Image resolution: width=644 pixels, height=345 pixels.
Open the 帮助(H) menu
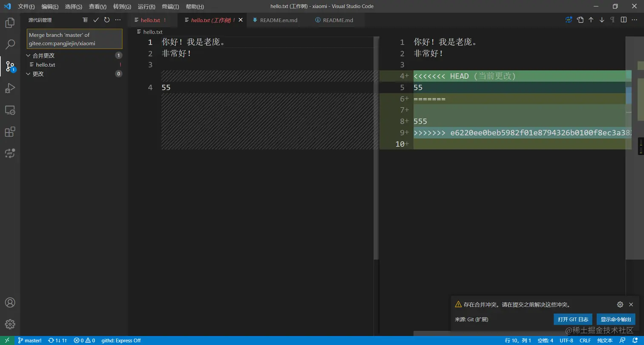click(195, 6)
